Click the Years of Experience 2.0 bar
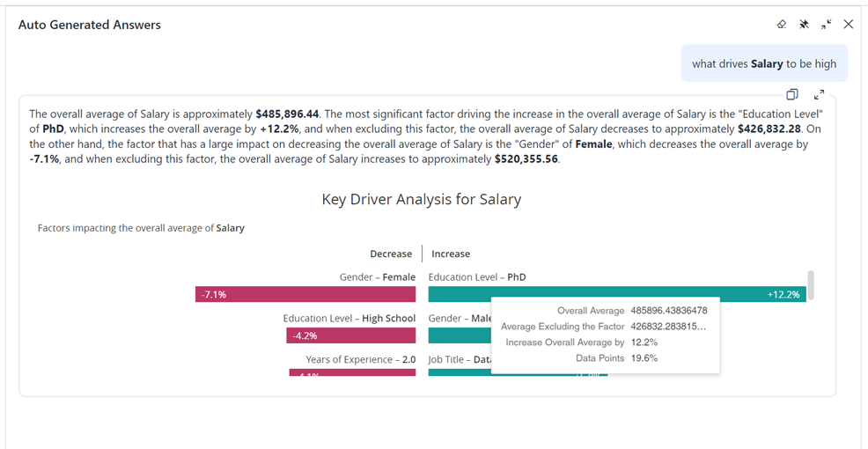 pyautogui.click(x=352, y=373)
